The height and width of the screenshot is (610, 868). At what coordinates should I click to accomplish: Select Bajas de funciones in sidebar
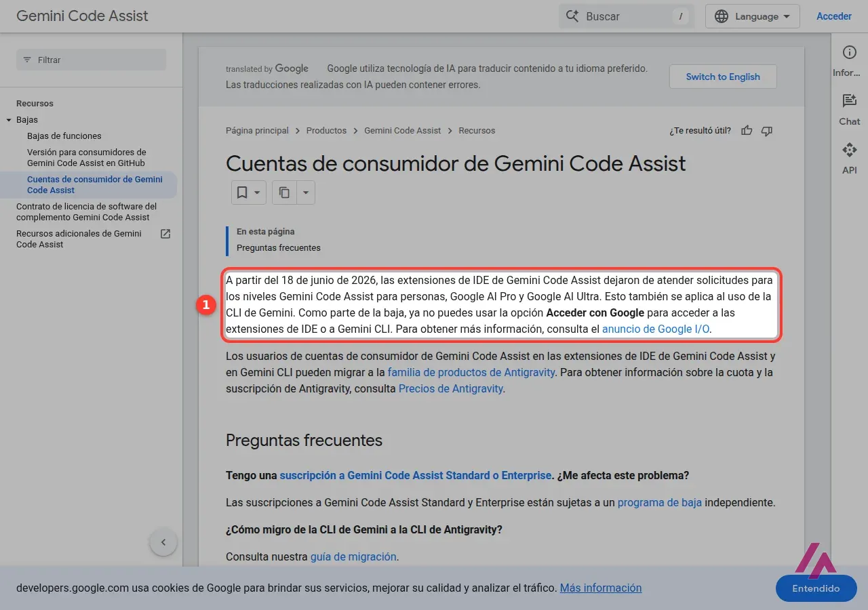[x=64, y=136]
